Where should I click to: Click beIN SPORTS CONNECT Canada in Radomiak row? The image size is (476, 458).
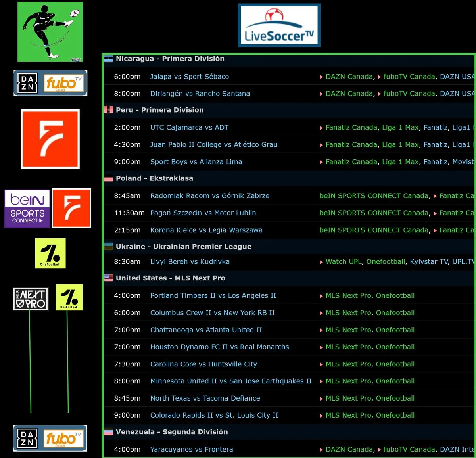point(374,196)
